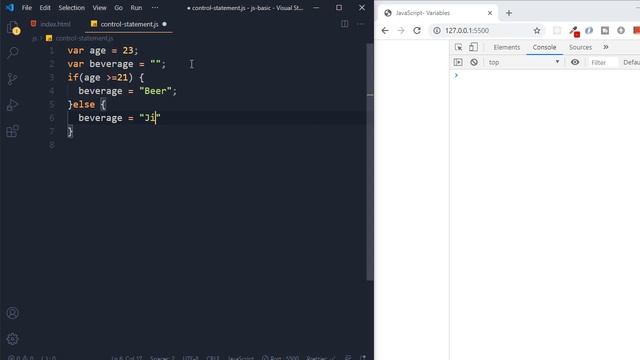Click the 'else' keyword on line 5
Screen dimensions: 640x360
pos(84,104)
